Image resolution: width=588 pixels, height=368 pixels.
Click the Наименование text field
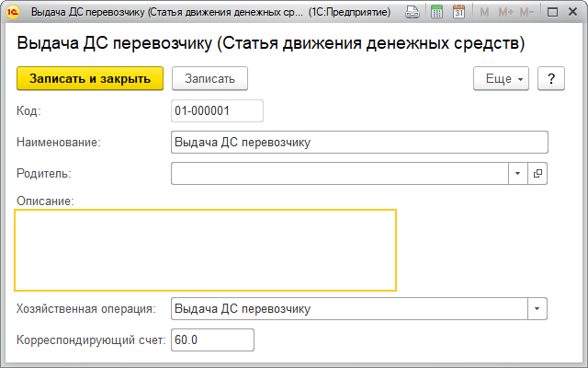click(359, 142)
